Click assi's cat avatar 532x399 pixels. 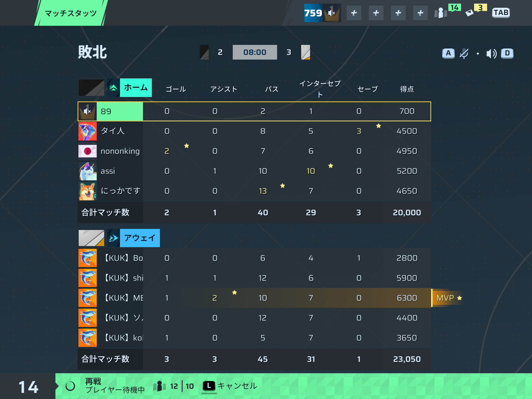coord(88,171)
